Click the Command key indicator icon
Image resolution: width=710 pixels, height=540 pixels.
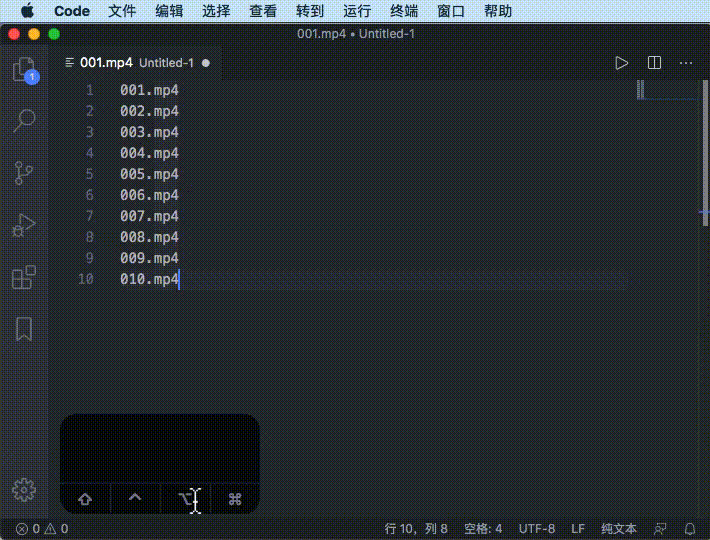[x=235, y=499]
